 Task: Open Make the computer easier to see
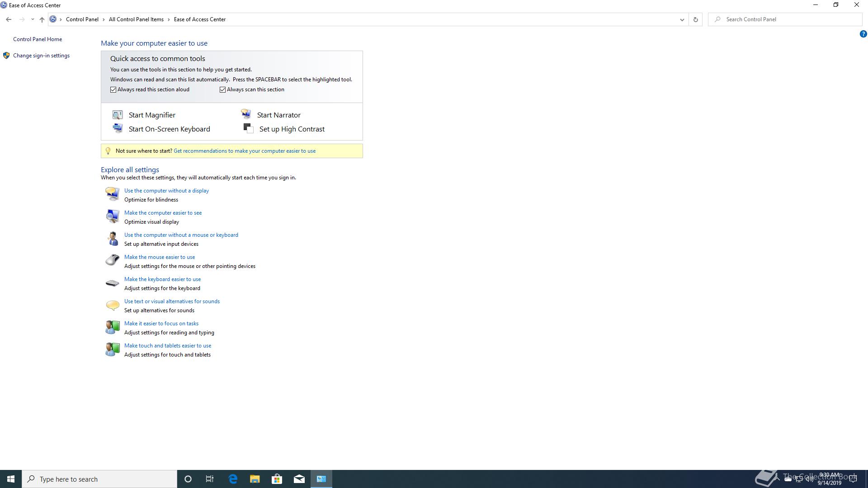click(x=163, y=213)
